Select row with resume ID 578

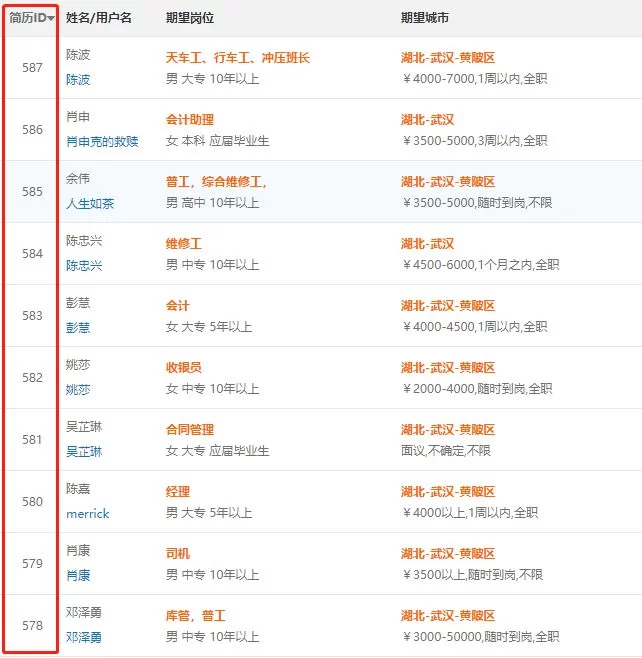32,626
